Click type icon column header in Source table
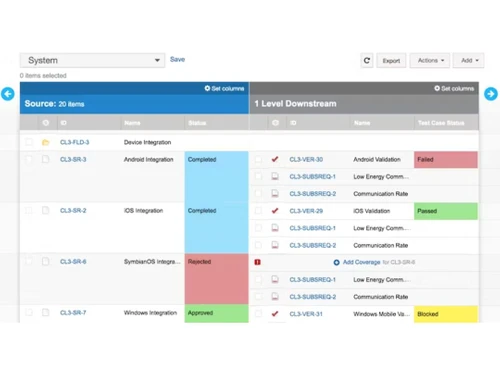 click(46, 123)
